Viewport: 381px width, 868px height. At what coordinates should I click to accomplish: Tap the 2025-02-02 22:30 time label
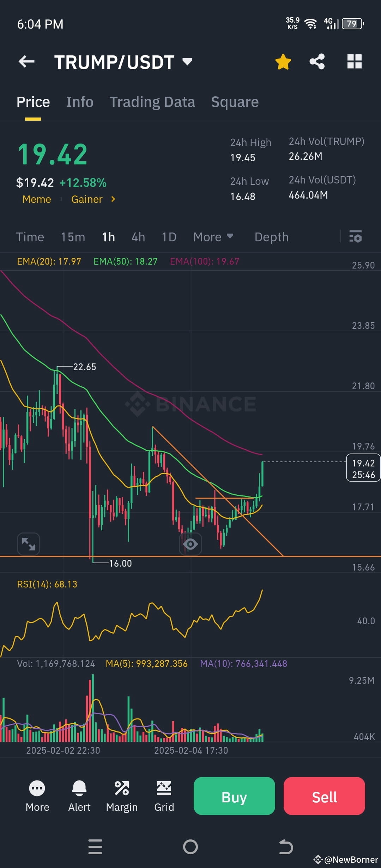(63, 751)
